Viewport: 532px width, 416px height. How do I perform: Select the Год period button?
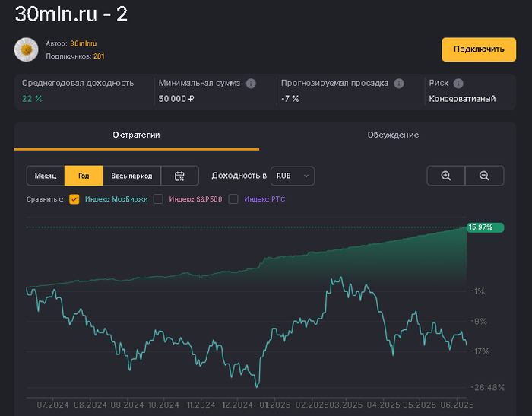coord(84,176)
